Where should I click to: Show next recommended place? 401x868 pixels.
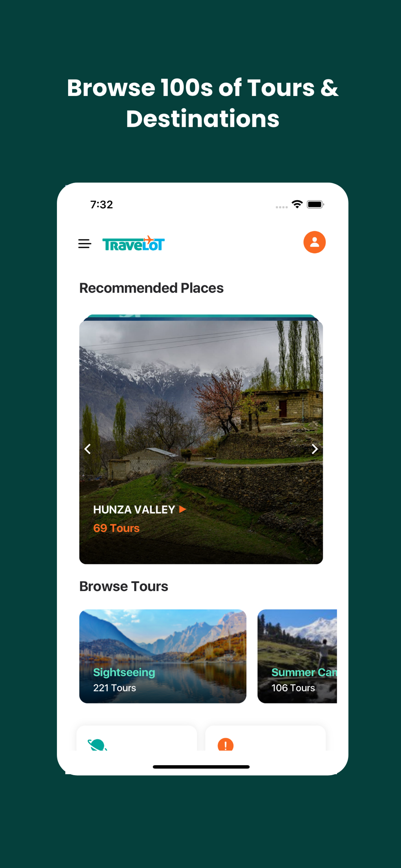coord(315,449)
